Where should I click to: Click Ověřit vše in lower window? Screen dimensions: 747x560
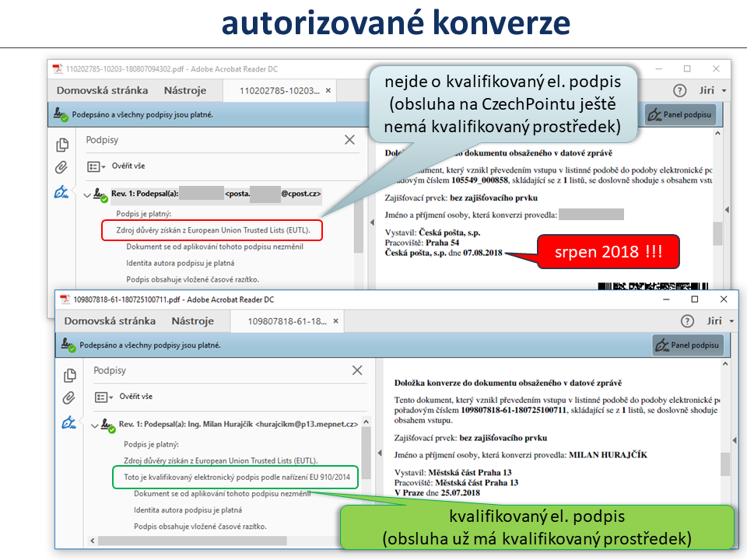(x=135, y=396)
